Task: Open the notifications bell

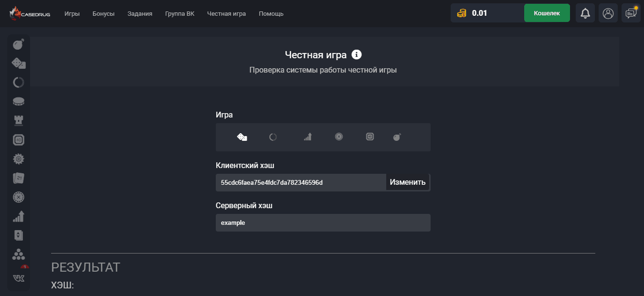Action: pyautogui.click(x=585, y=13)
